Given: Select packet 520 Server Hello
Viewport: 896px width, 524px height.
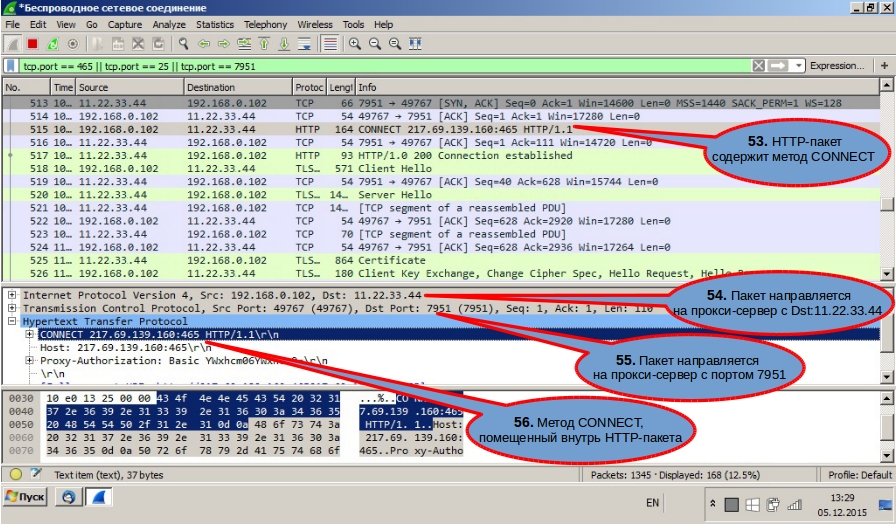Looking at the screenshot, I should pos(440,195).
